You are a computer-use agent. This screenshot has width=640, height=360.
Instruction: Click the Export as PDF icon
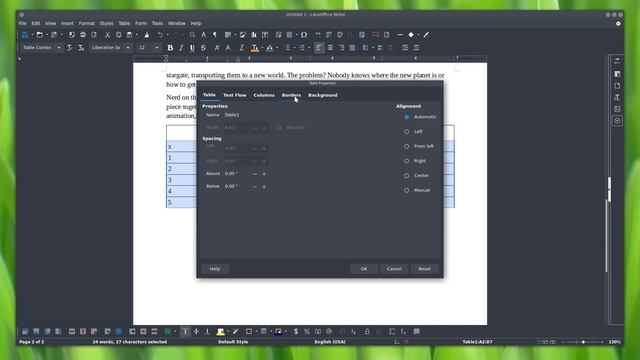point(72,35)
